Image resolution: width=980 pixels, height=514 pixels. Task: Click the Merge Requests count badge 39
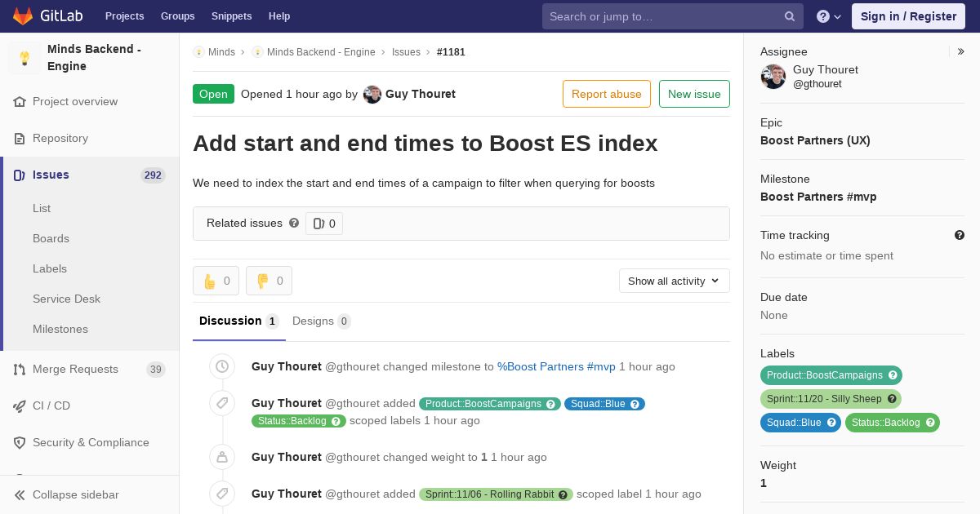(156, 370)
